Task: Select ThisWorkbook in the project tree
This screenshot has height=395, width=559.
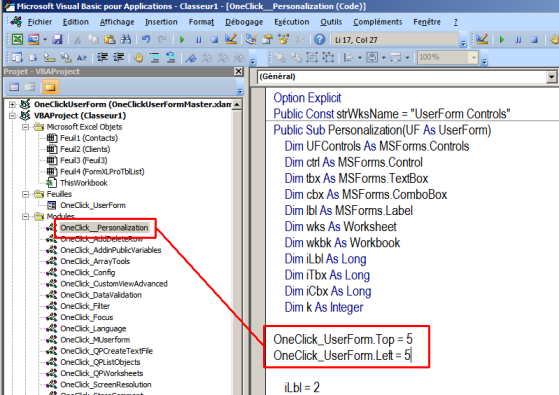Action: pyautogui.click(x=84, y=183)
